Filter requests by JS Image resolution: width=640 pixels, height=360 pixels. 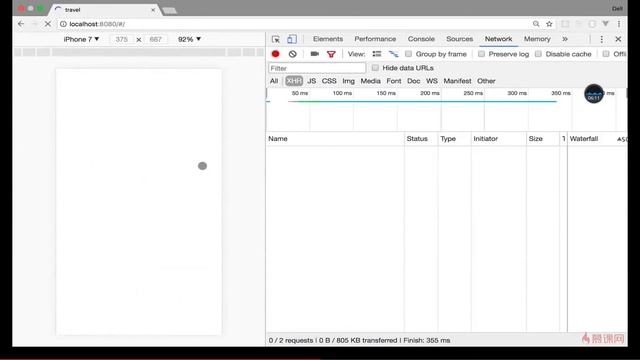(x=311, y=81)
